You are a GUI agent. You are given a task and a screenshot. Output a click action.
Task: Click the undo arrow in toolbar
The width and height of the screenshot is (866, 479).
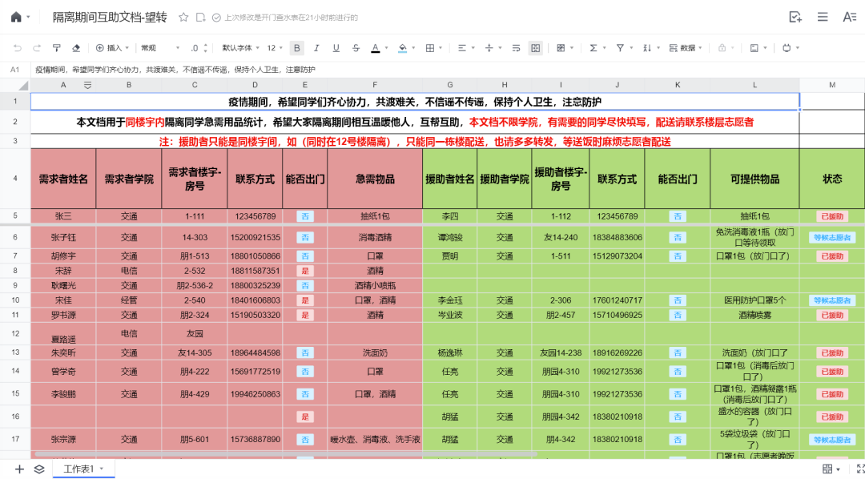17,47
